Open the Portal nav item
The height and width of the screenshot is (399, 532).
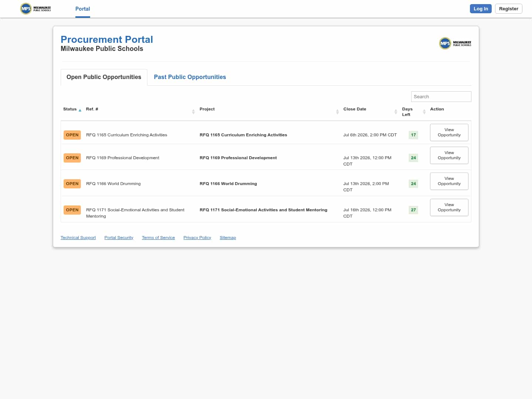tap(83, 9)
